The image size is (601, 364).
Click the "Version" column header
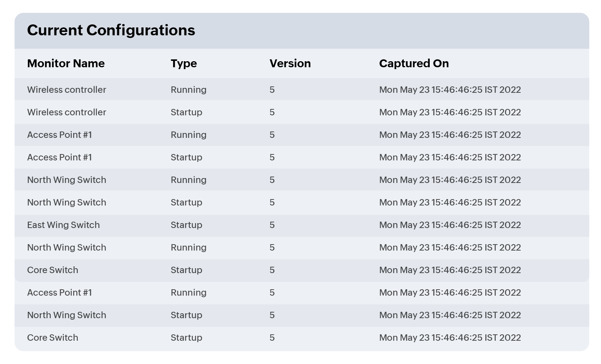[290, 63]
